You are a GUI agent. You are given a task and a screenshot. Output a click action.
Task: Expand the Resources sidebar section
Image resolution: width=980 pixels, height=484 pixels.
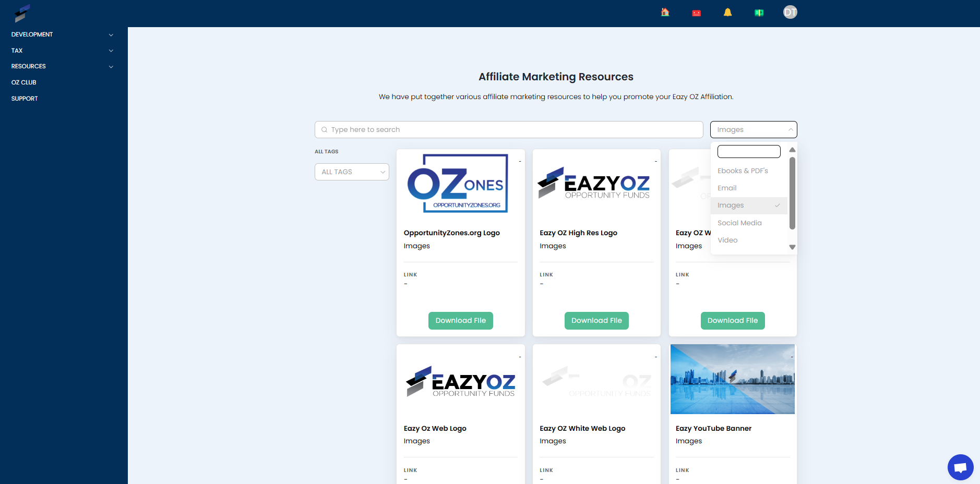click(x=62, y=66)
